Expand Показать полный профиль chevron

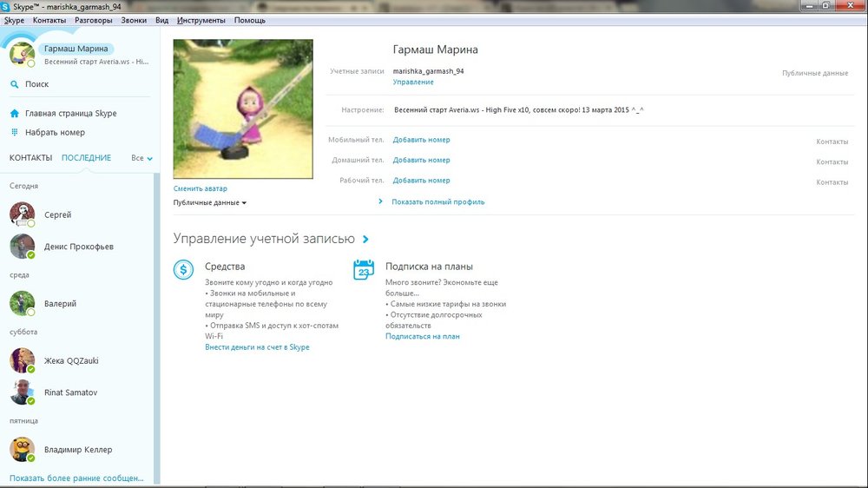pos(380,201)
